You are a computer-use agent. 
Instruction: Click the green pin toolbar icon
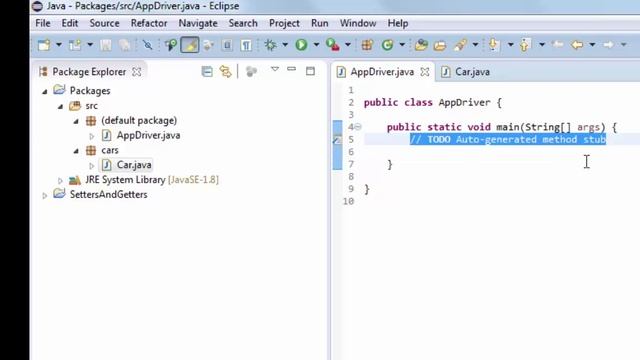[171, 44]
